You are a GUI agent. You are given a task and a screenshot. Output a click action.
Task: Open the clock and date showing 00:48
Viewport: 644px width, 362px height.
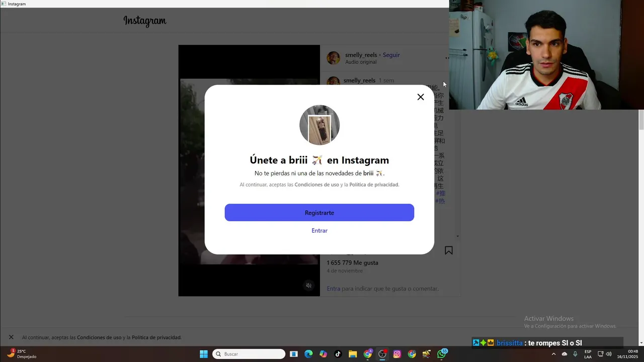click(627, 354)
